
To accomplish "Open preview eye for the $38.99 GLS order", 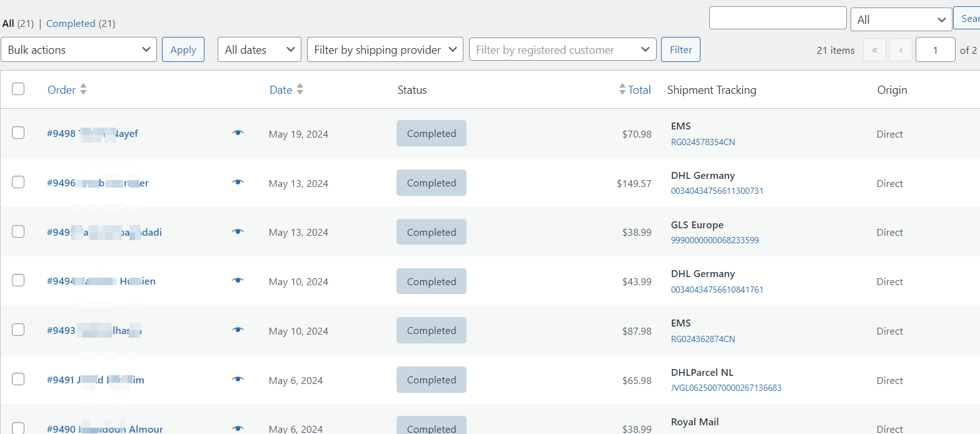I will [238, 232].
